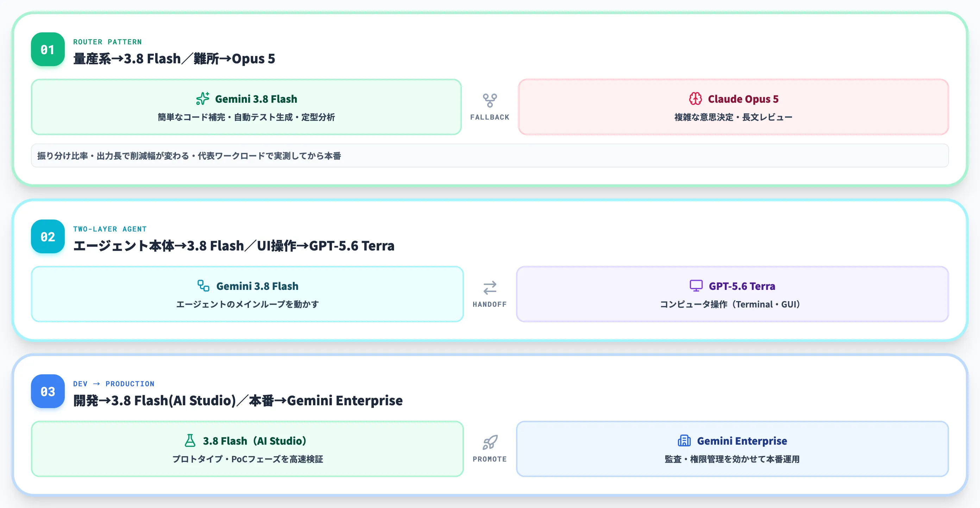Viewport: 980px width, 508px height.
Task: Click the HANDOFF label
Action: [x=490, y=304]
